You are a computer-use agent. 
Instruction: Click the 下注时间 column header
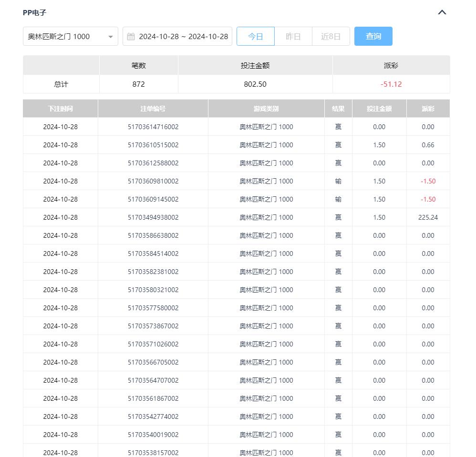(x=60, y=109)
